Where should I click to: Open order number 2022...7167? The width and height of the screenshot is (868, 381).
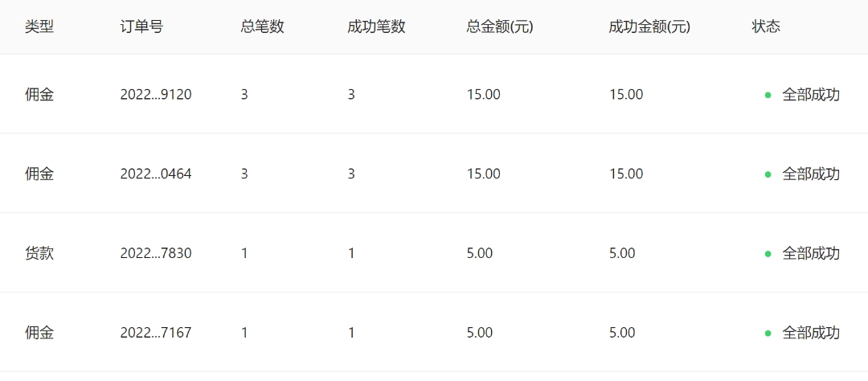(x=156, y=333)
